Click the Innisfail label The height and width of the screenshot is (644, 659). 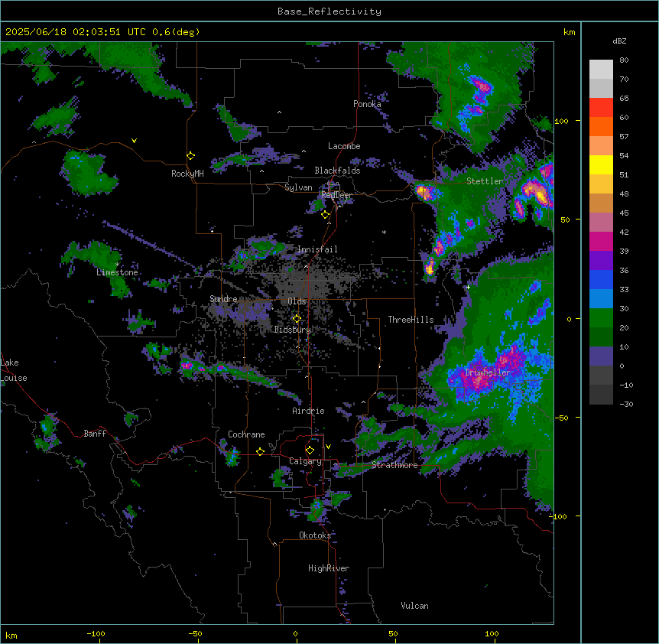coord(317,249)
